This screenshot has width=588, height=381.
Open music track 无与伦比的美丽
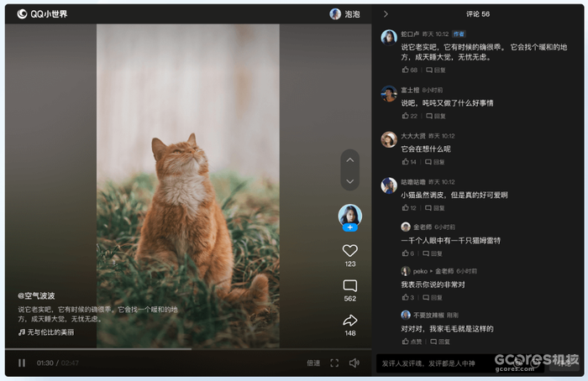click(x=50, y=332)
